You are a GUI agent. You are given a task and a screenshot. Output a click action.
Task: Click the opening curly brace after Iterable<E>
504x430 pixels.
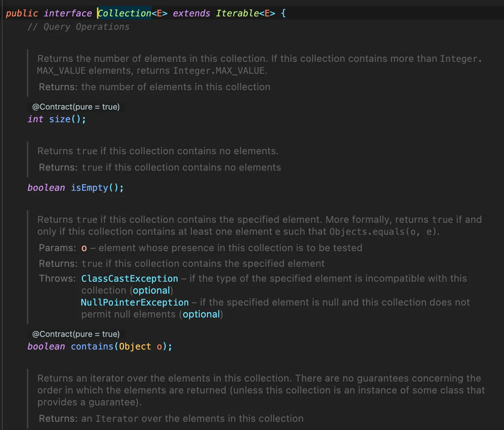coord(283,13)
